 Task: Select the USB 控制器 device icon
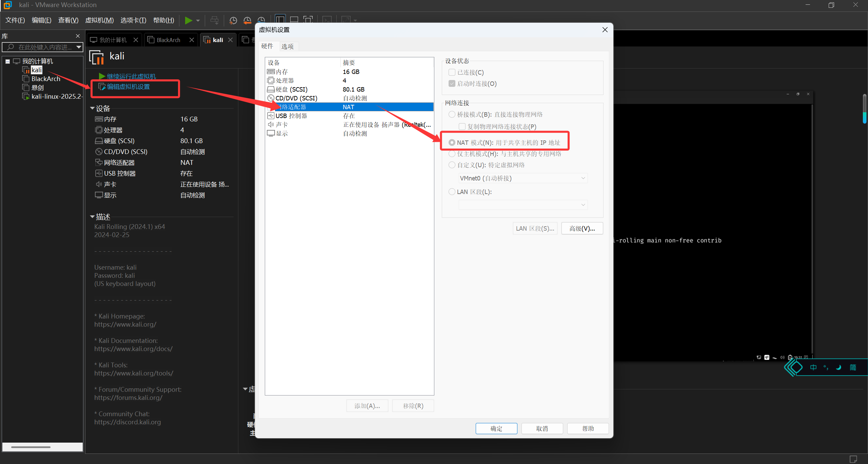(271, 116)
